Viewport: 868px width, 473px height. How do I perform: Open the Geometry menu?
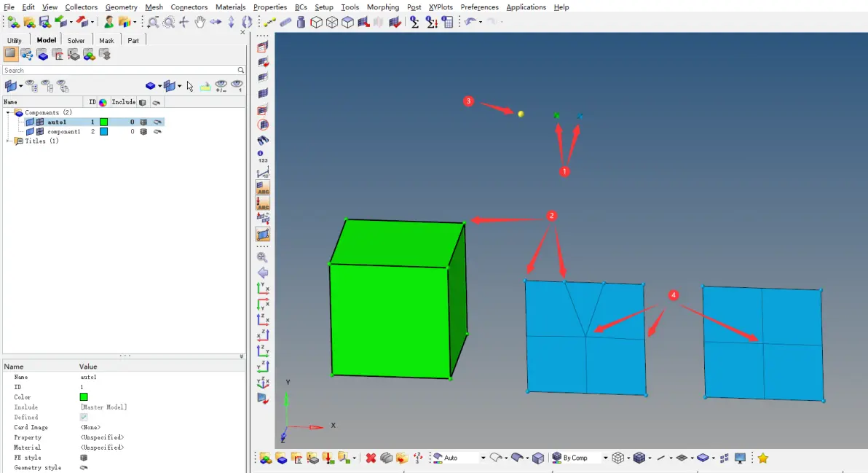pyautogui.click(x=121, y=7)
